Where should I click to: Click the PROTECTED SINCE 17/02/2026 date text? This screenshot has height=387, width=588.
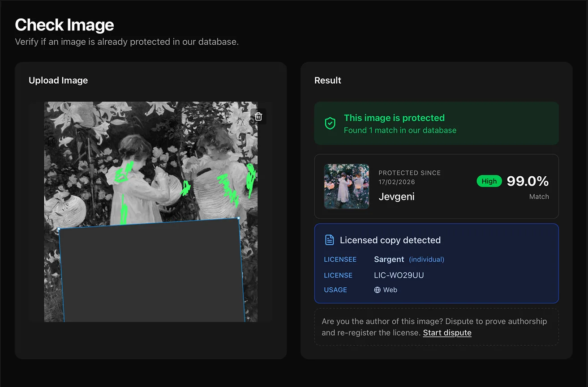[x=409, y=177]
